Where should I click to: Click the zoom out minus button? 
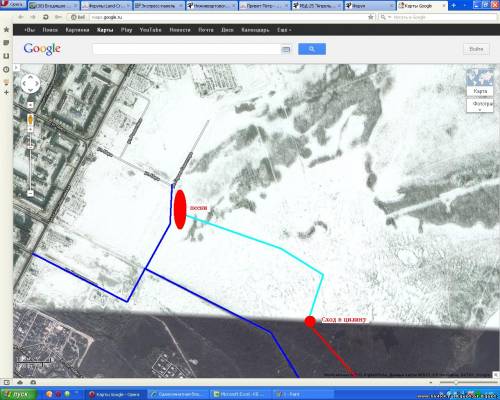[x=30, y=193]
